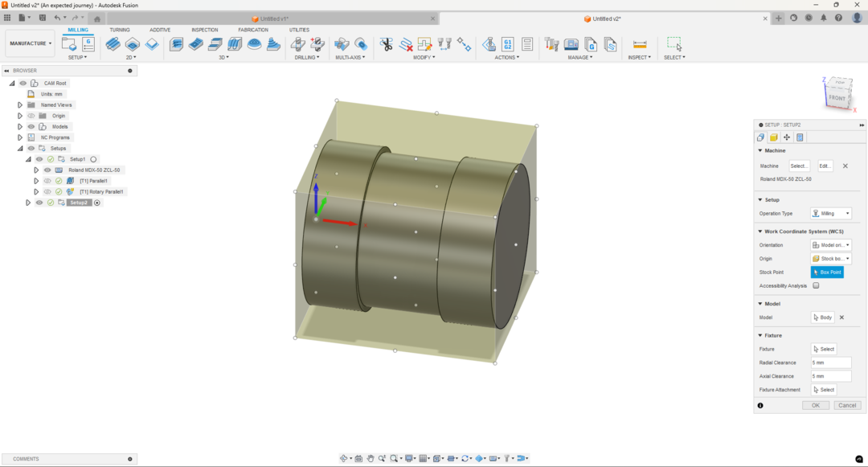
Task: Switch to the INSPECTION tab
Action: 205,30
